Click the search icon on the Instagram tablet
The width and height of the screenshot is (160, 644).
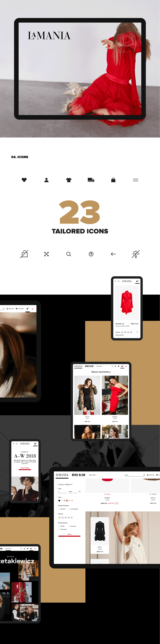21,549
